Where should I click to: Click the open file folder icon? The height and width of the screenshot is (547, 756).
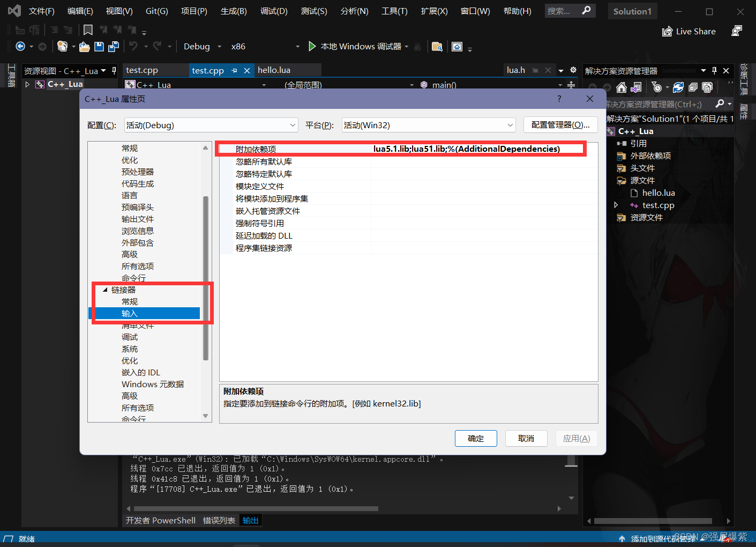(85, 47)
